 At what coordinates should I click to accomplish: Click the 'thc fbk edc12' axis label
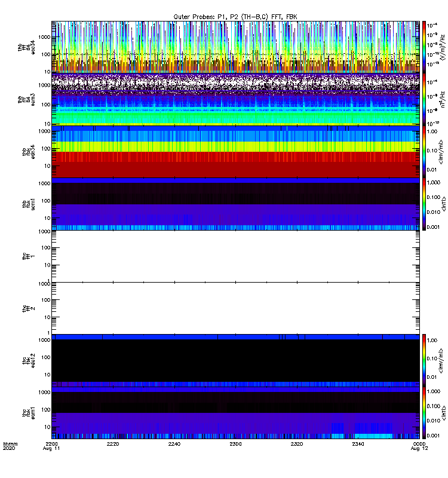click(29, 361)
